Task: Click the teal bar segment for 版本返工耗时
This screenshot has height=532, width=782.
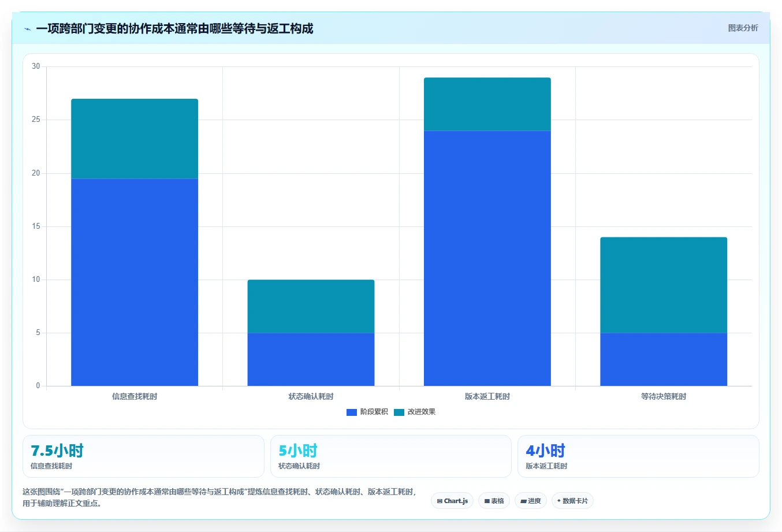Action: (487, 104)
